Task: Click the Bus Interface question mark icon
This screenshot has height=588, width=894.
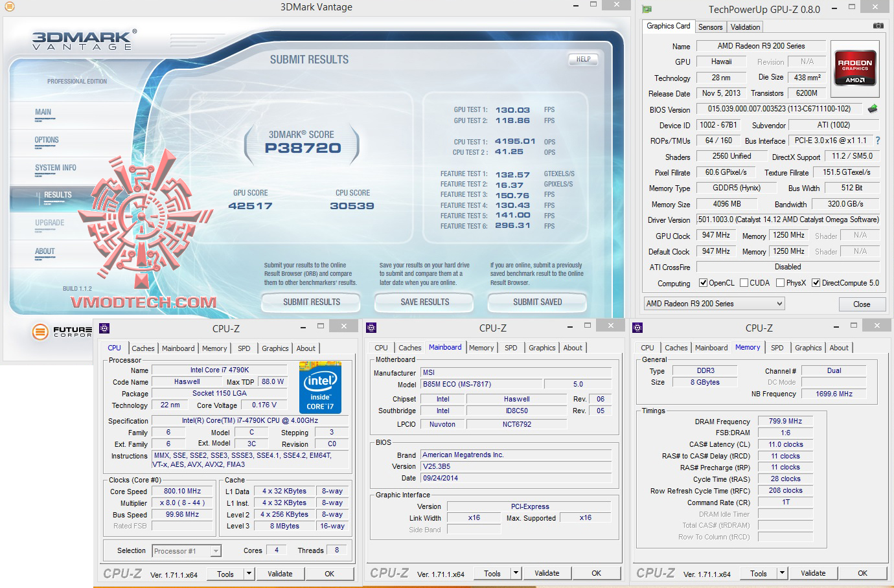Action: click(x=878, y=141)
